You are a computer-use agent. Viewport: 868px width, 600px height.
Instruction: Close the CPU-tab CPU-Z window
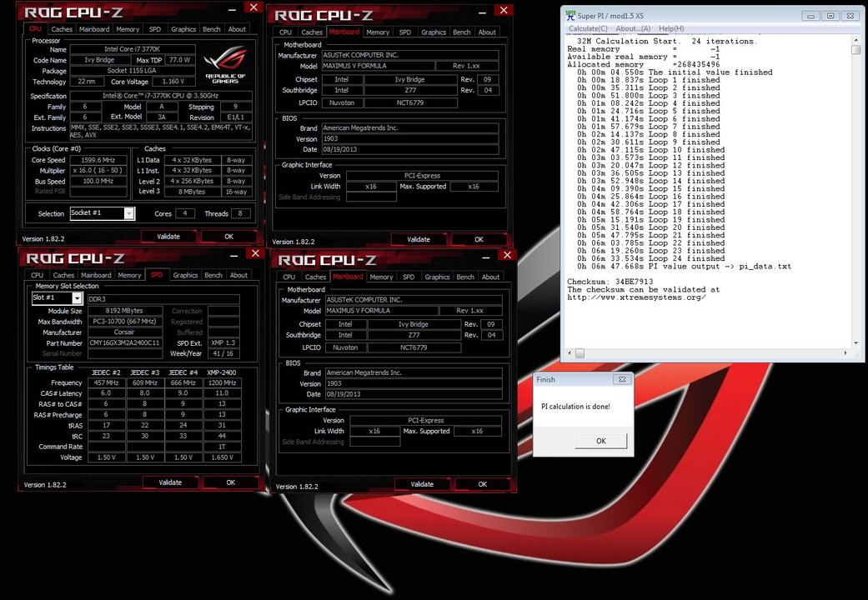(x=253, y=7)
